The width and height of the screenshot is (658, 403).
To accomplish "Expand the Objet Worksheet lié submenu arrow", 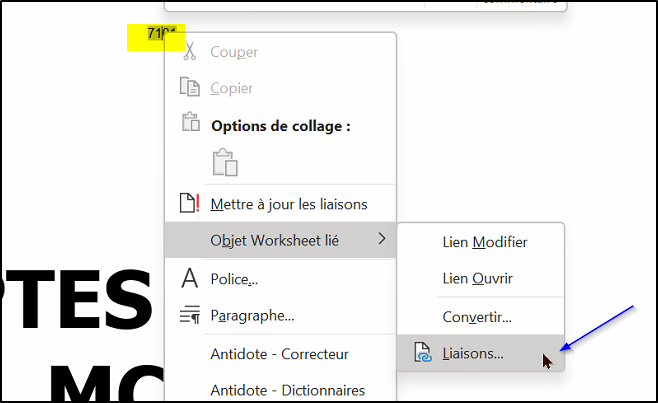I will pos(381,239).
